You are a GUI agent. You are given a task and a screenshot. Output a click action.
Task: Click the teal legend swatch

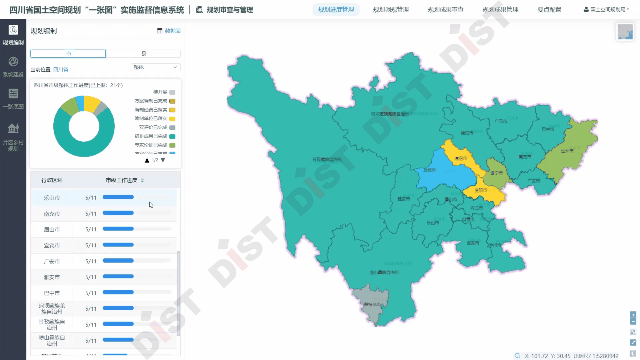coord(172,136)
